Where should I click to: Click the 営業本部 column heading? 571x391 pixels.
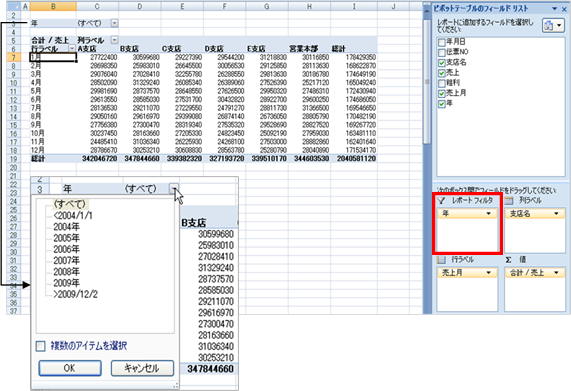(x=304, y=48)
